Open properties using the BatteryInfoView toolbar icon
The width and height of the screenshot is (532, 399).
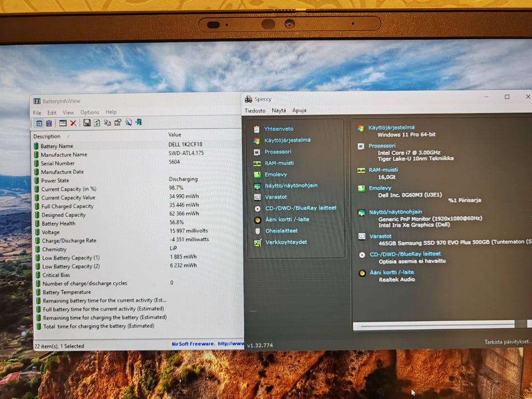(117, 122)
